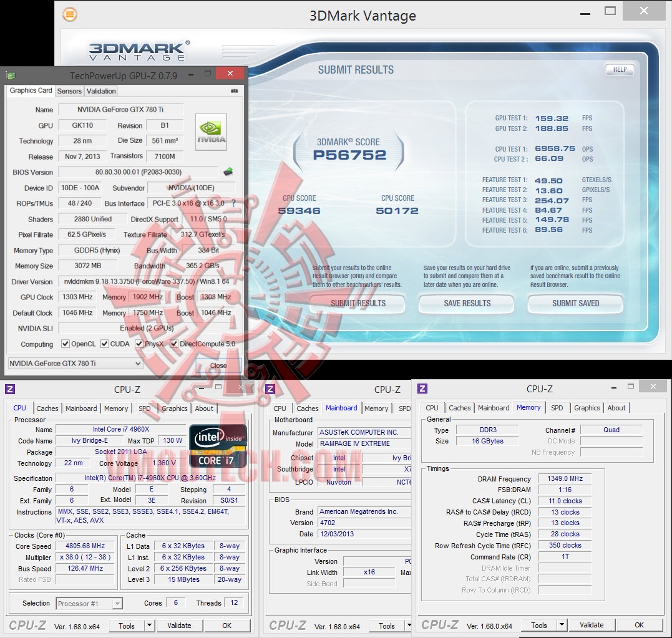This screenshot has height=638, width=672.
Task: Click OK in CPU-Z Memory window
Action: pos(639,625)
